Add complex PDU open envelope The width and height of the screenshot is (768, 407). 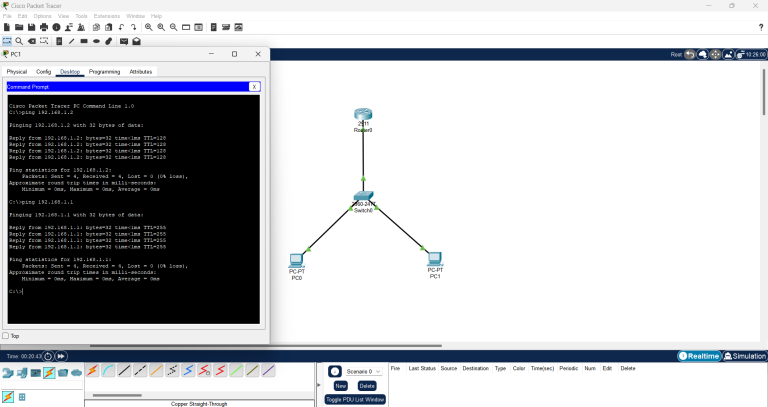coord(136,41)
